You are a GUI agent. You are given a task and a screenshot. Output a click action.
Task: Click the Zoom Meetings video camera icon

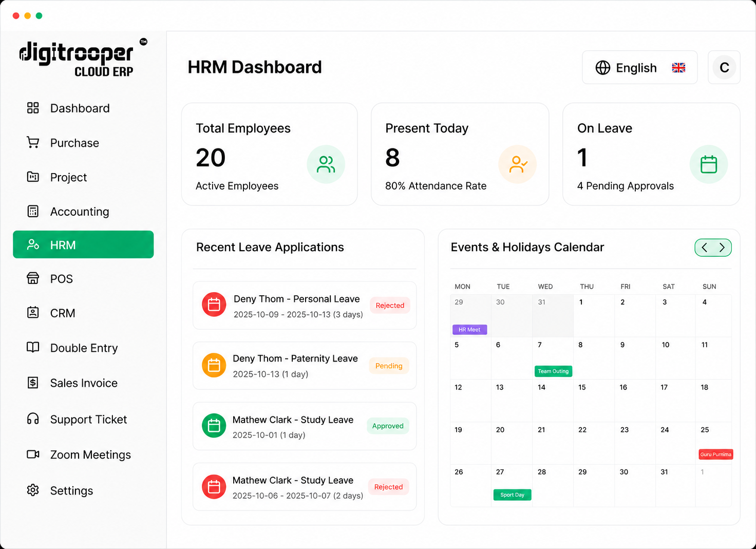click(33, 454)
